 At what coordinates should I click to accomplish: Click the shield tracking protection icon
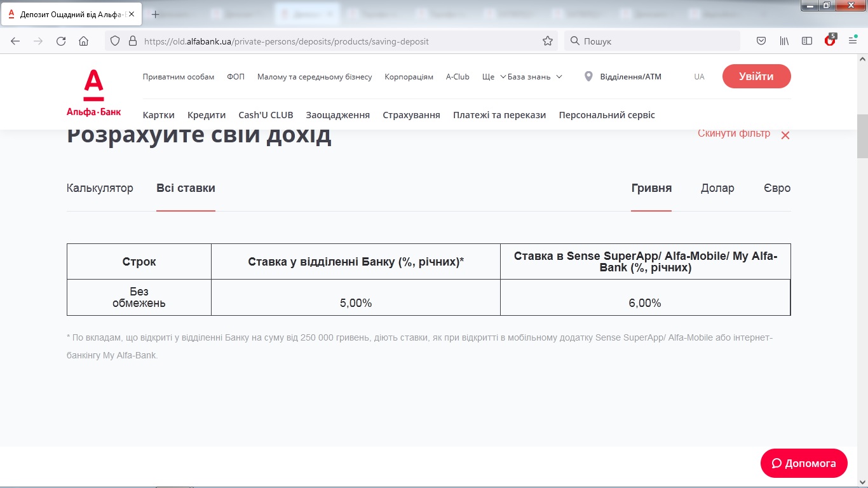(115, 41)
